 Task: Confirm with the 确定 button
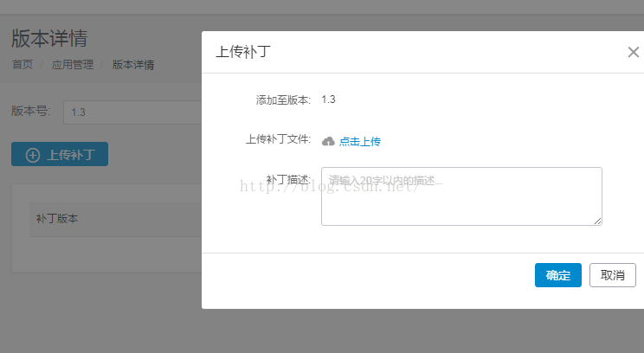[558, 275]
